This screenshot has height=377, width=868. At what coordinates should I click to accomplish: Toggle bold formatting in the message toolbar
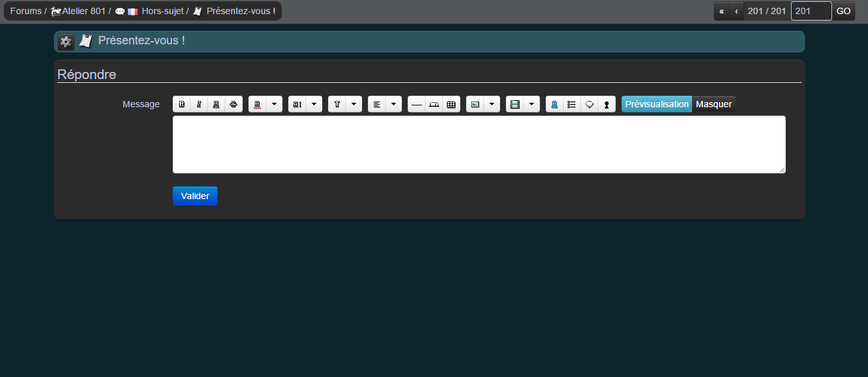click(x=182, y=104)
